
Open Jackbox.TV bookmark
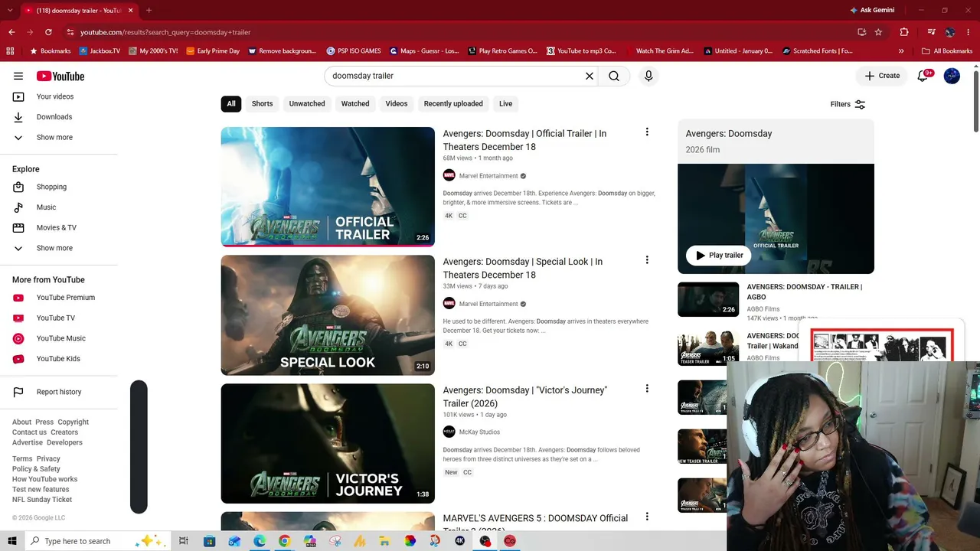click(x=99, y=51)
